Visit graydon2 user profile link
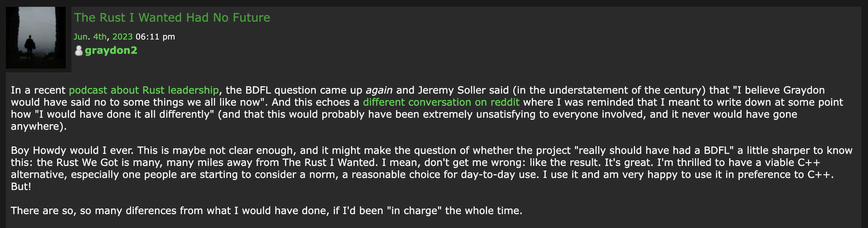 (111, 51)
